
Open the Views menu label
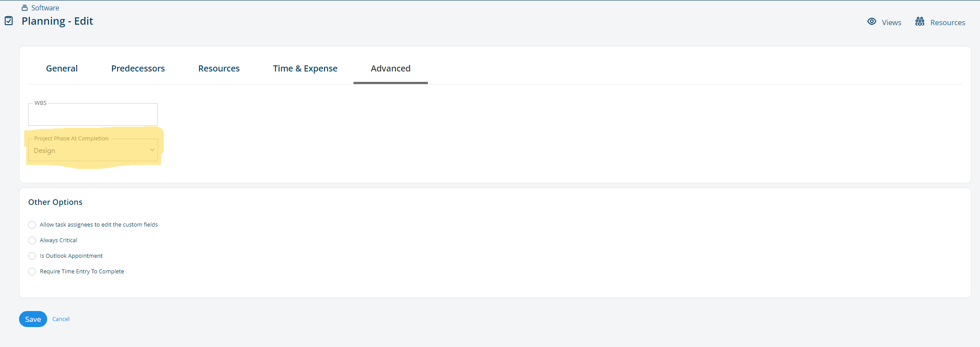891,23
